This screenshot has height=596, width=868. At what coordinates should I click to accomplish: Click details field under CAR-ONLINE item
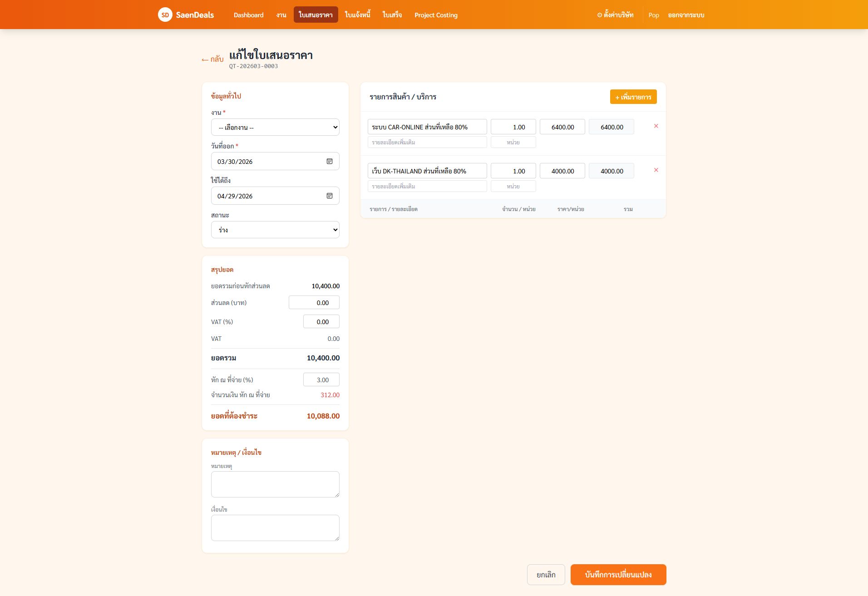pyautogui.click(x=427, y=142)
